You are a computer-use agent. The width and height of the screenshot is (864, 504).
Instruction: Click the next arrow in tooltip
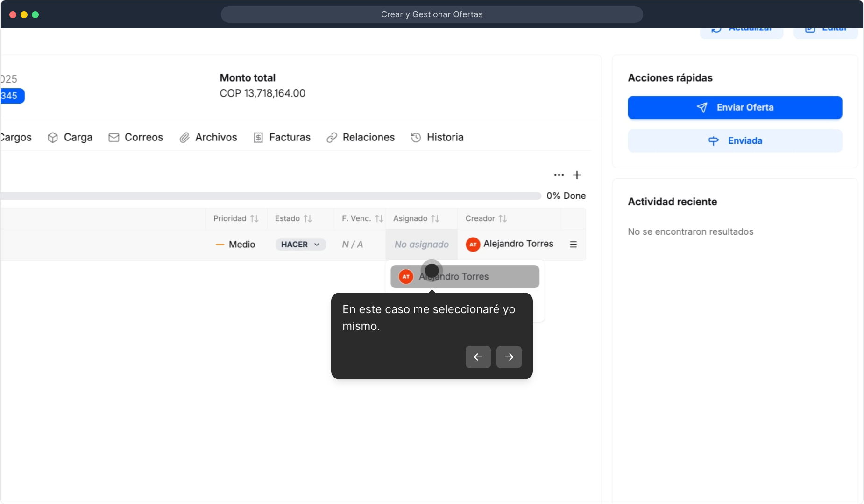509,357
